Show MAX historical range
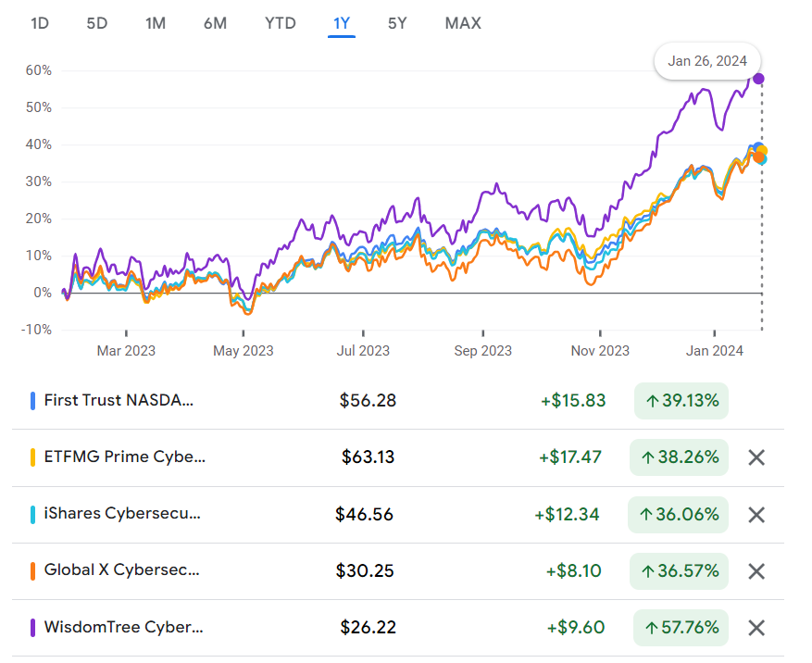Viewport: 812px width, 663px height. (463, 23)
